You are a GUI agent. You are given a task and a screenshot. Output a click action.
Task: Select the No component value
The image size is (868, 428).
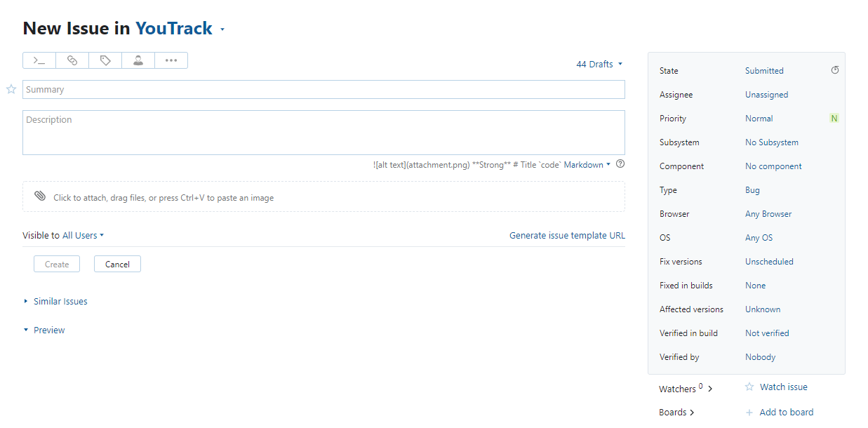773,166
